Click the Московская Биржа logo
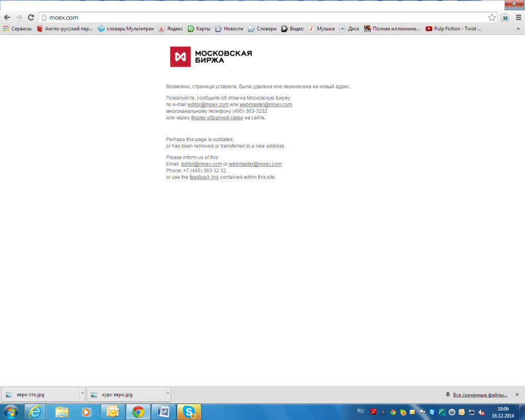The height and width of the screenshot is (420, 525). (211, 57)
